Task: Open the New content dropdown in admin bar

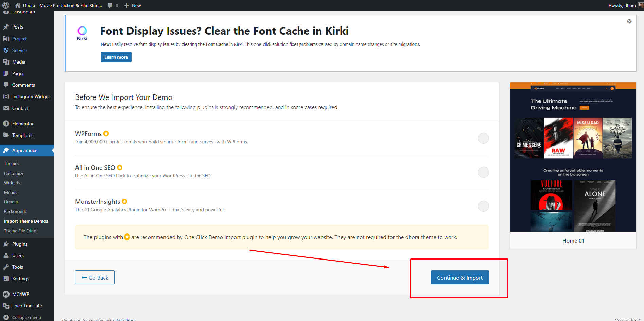Action: click(133, 5)
